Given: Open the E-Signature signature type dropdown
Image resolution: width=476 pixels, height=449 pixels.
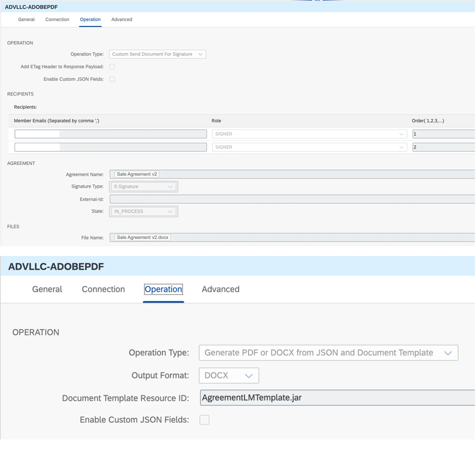Looking at the screenshot, I should tap(143, 187).
